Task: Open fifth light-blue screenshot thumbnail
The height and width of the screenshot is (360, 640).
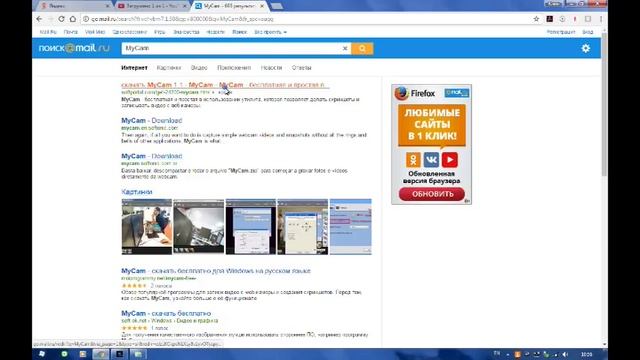Action: click(x=351, y=227)
